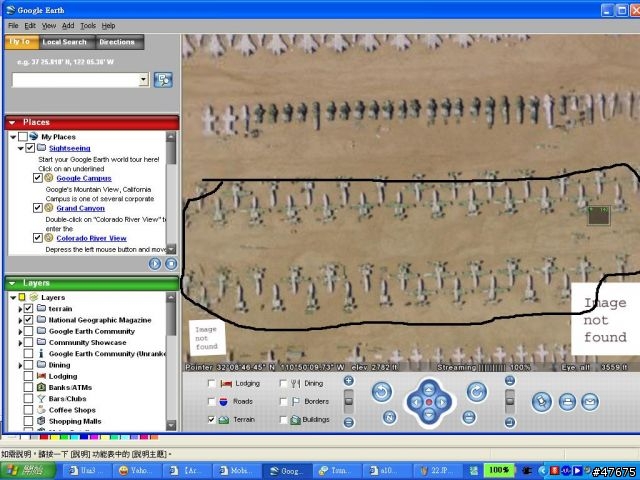
Task: Rotate the view counter-clockwise
Action: click(x=382, y=392)
